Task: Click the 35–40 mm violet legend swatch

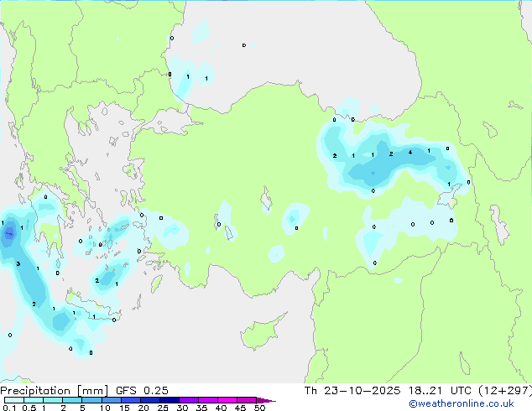Action: click(x=208, y=400)
